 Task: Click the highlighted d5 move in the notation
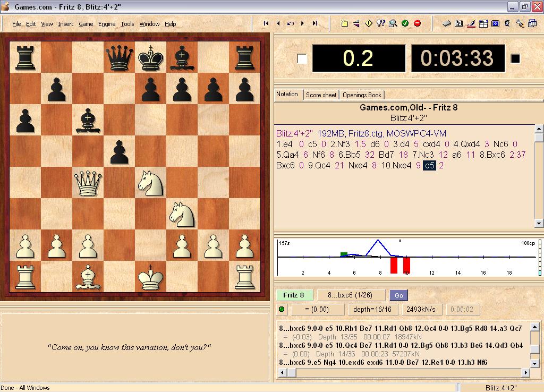[429, 166]
